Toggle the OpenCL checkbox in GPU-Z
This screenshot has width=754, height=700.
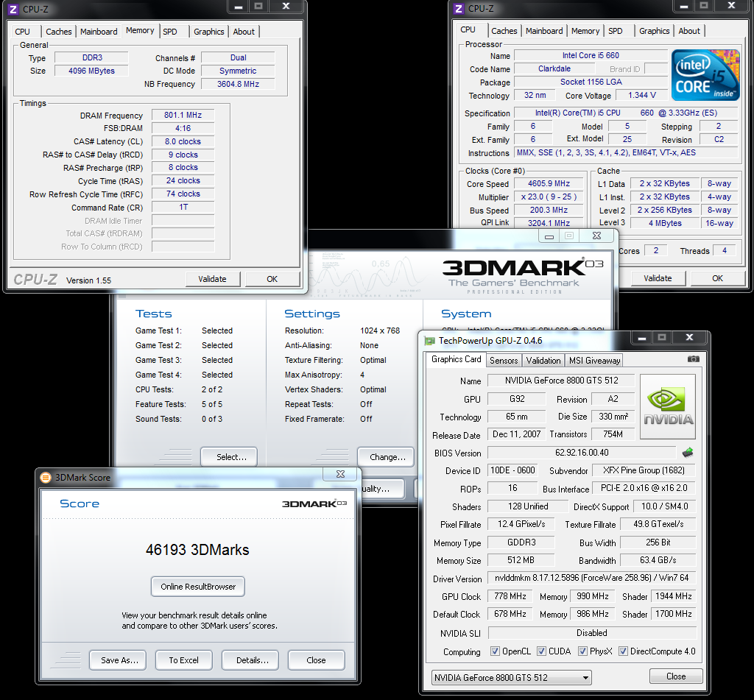point(494,651)
